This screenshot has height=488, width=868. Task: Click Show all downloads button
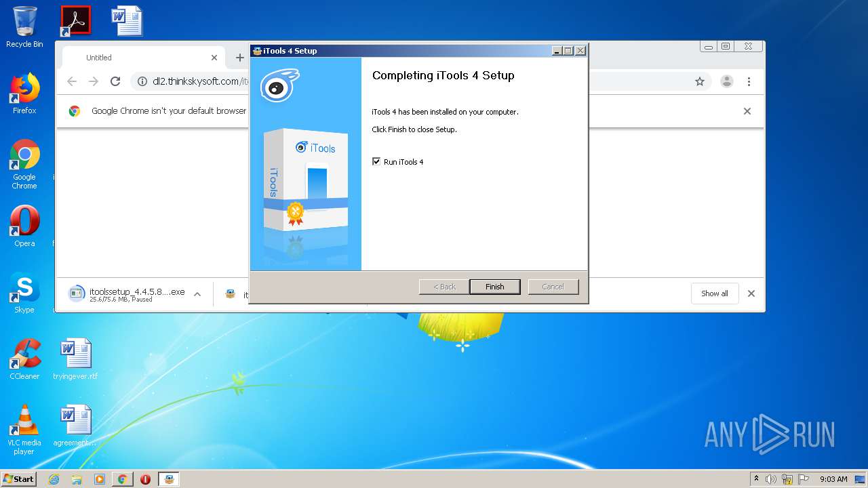click(715, 293)
